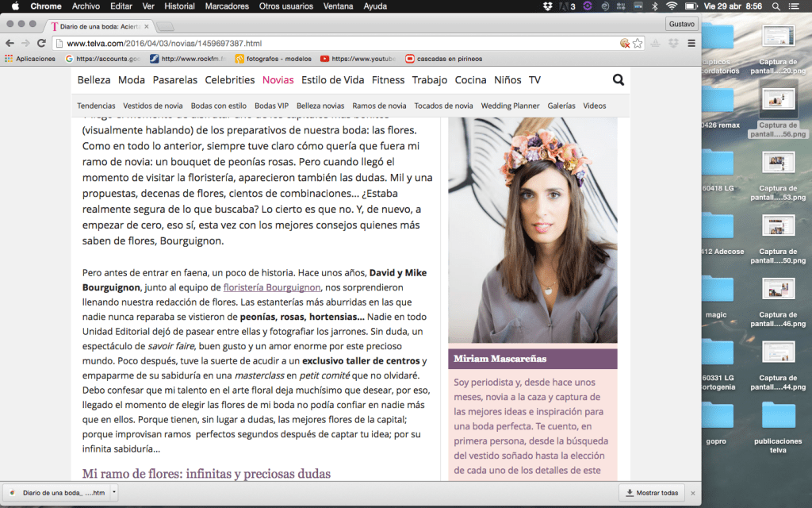
Task: Select the Novias navigation tab
Action: tap(278, 80)
